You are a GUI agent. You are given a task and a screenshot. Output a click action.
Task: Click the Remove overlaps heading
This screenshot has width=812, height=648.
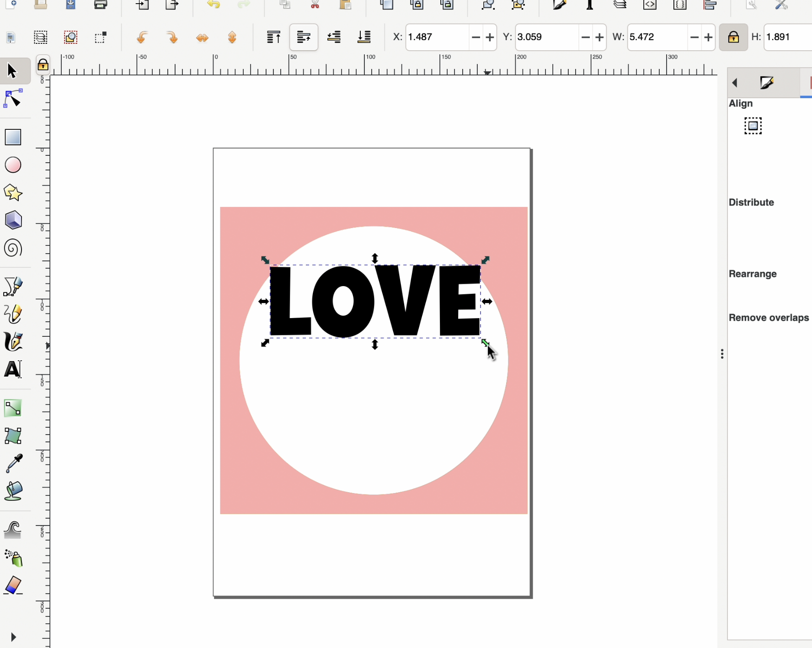769,318
